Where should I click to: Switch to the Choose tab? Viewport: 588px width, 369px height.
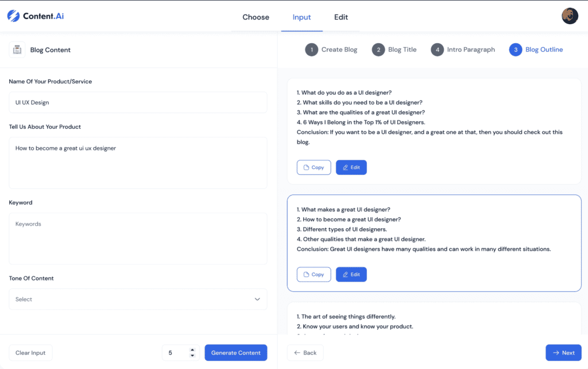tap(256, 17)
